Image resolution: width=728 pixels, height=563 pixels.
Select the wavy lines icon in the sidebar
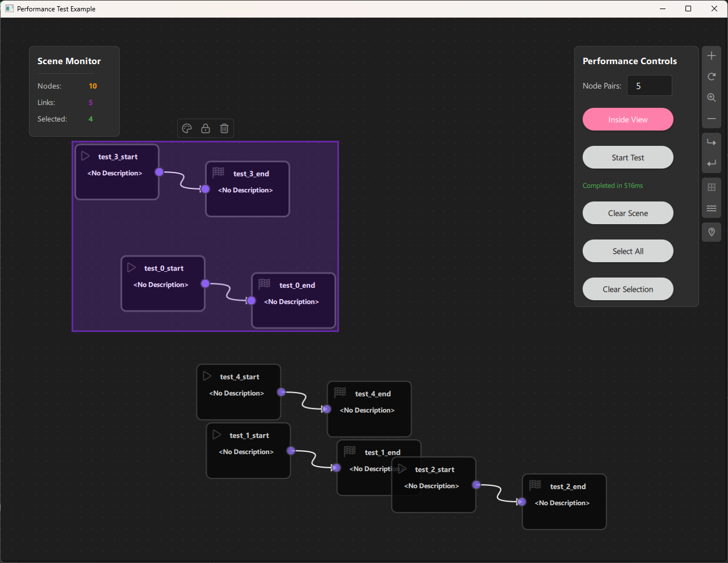pos(711,208)
